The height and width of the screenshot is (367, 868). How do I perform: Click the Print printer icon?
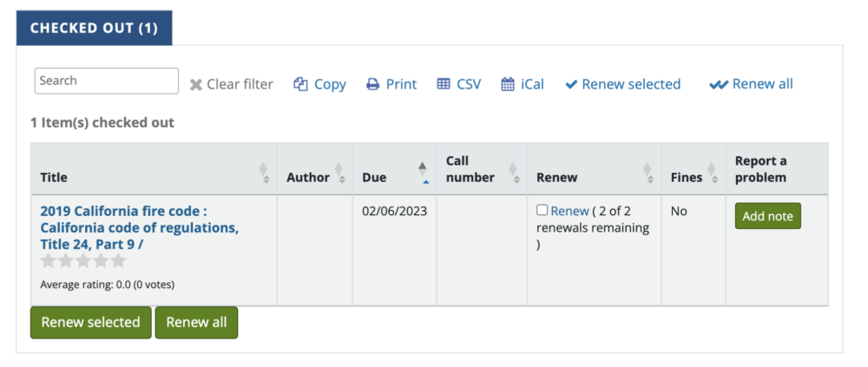(373, 84)
